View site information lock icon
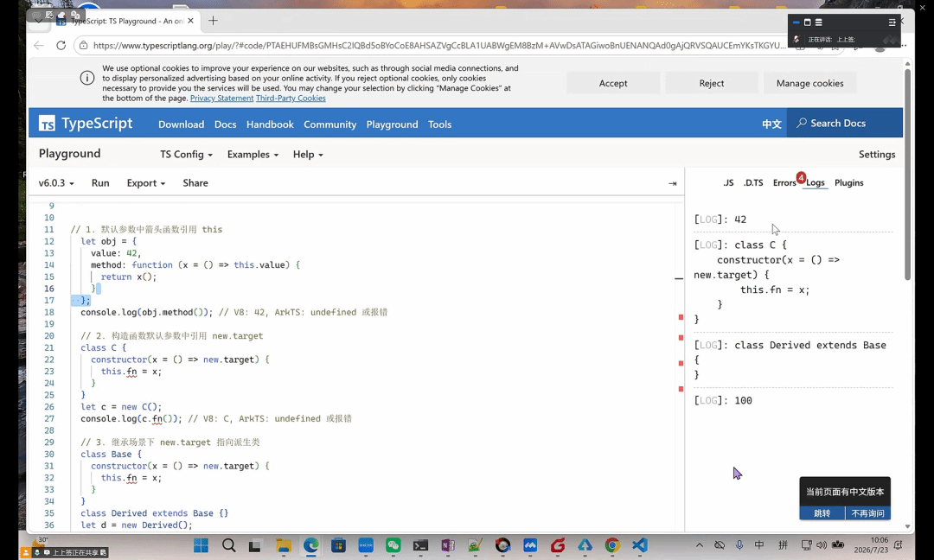The height and width of the screenshot is (560, 934). click(x=83, y=45)
